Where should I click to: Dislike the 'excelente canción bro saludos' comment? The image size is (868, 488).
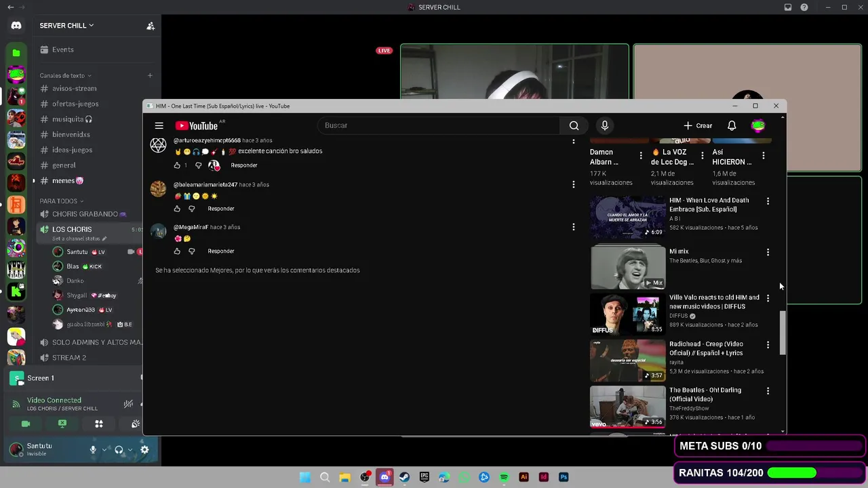(x=198, y=165)
